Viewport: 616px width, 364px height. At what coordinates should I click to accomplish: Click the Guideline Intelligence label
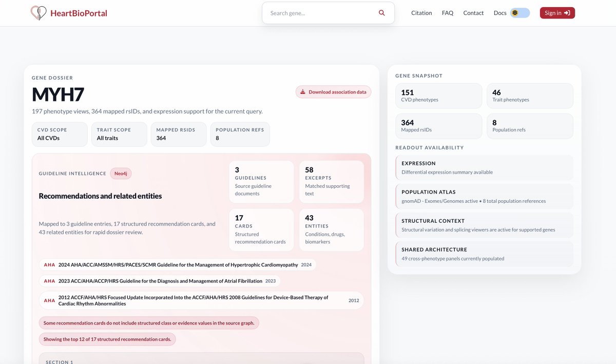(72, 174)
